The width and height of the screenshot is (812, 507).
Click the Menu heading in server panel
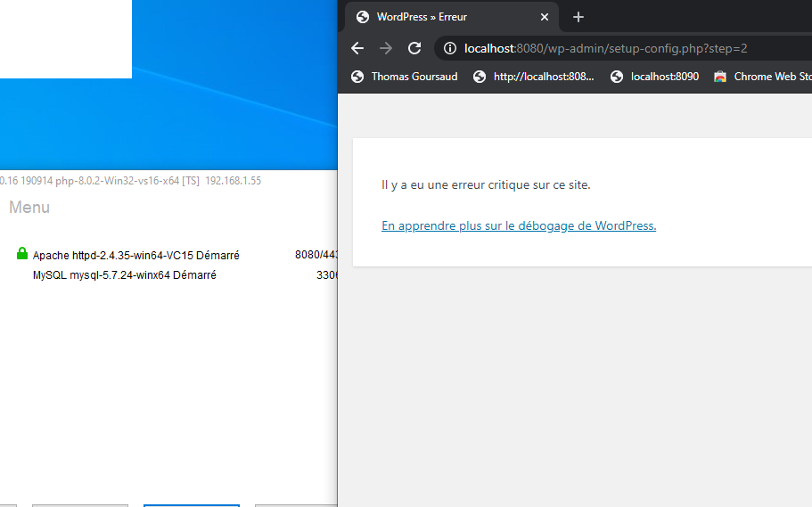click(29, 207)
